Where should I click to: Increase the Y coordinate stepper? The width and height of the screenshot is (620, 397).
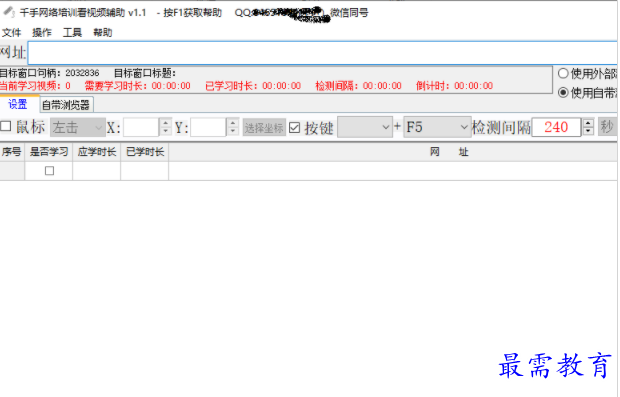tap(233, 123)
